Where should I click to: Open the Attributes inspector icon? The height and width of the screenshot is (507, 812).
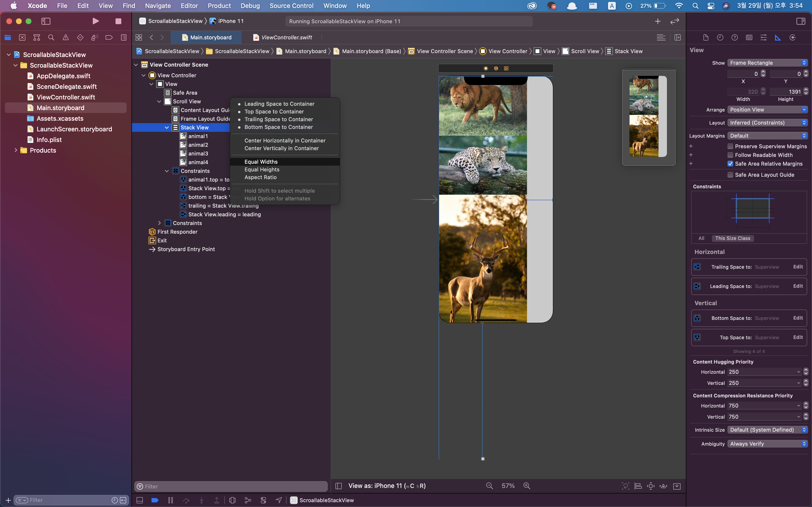tap(763, 38)
